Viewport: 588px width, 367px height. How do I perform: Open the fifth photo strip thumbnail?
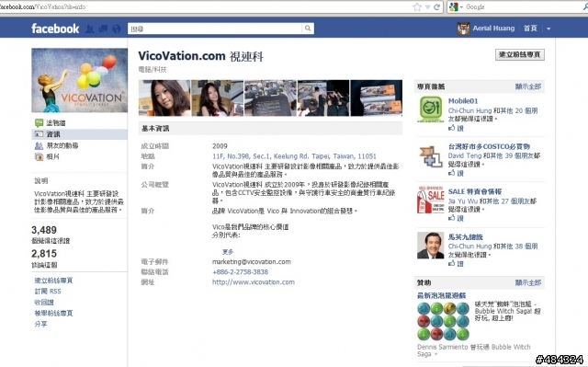[x=376, y=97]
